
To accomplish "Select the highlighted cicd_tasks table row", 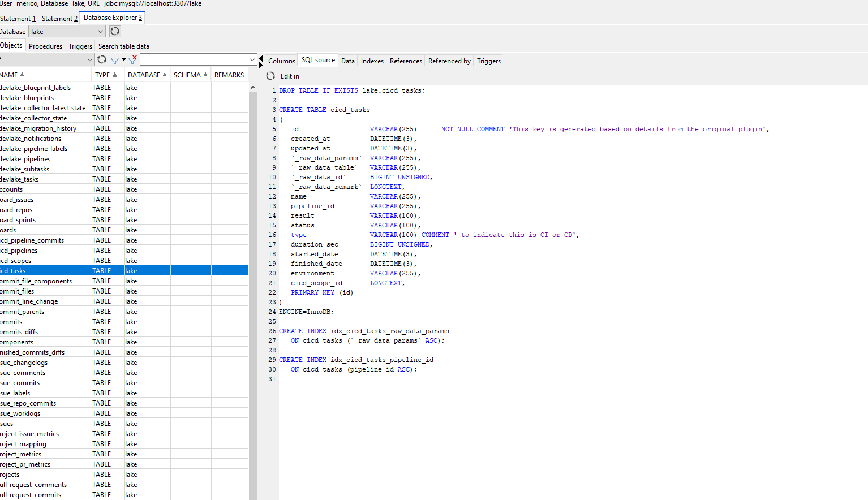I will click(x=124, y=270).
